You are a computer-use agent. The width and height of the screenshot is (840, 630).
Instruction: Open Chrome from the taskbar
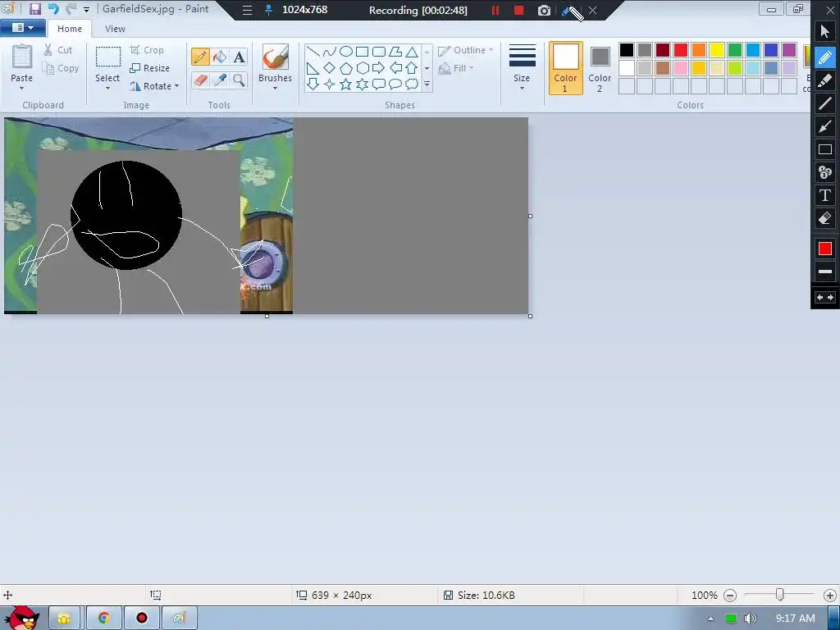[x=103, y=619]
